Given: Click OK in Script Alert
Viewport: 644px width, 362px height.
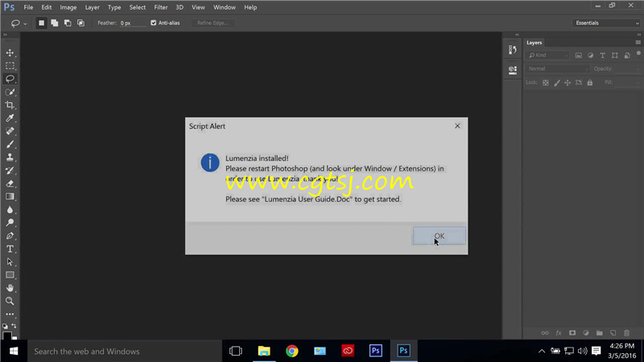Looking at the screenshot, I should coord(439,236).
